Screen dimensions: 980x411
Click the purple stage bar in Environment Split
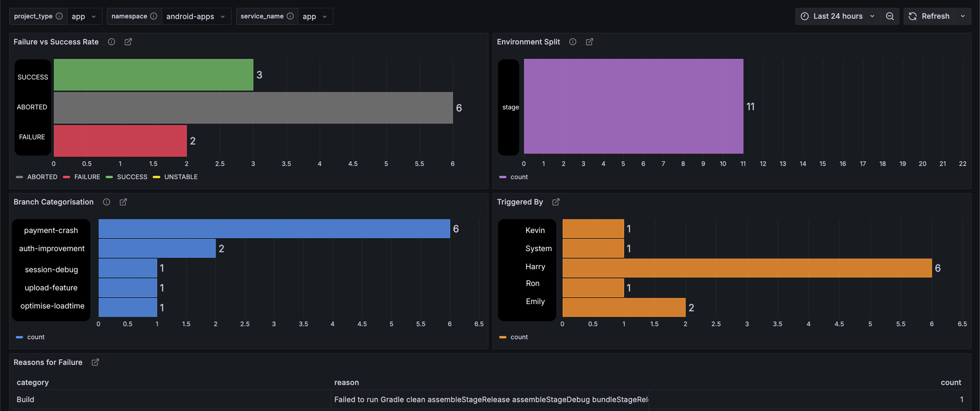click(x=633, y=106)
